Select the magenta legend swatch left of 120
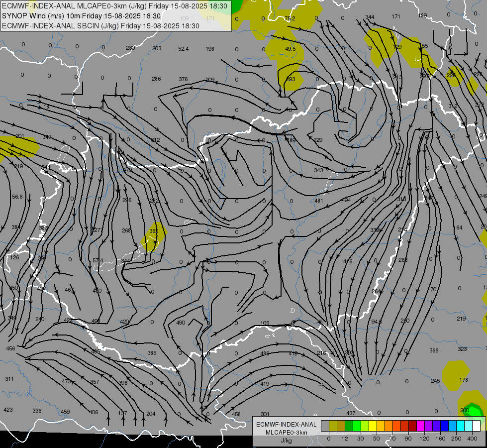The image size is (487, 448). (420, 426)
